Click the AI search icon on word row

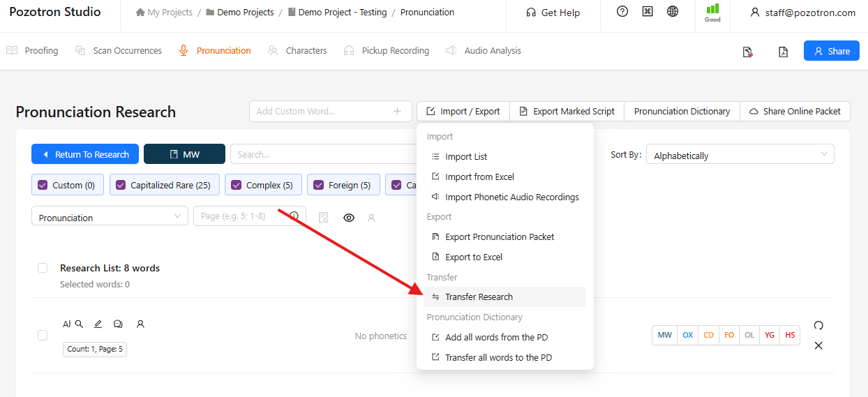click(x=73, y=324)
